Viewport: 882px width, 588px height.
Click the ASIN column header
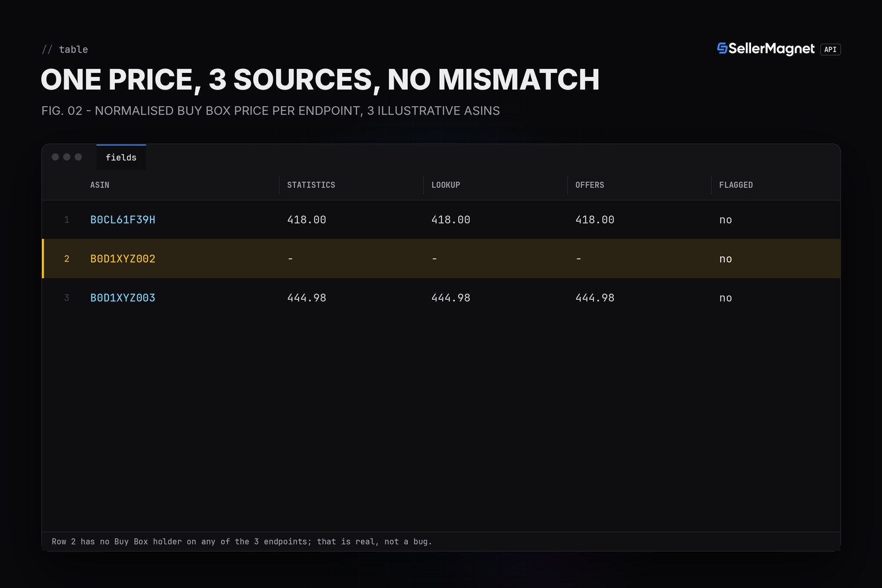click(x=99, y=185)
